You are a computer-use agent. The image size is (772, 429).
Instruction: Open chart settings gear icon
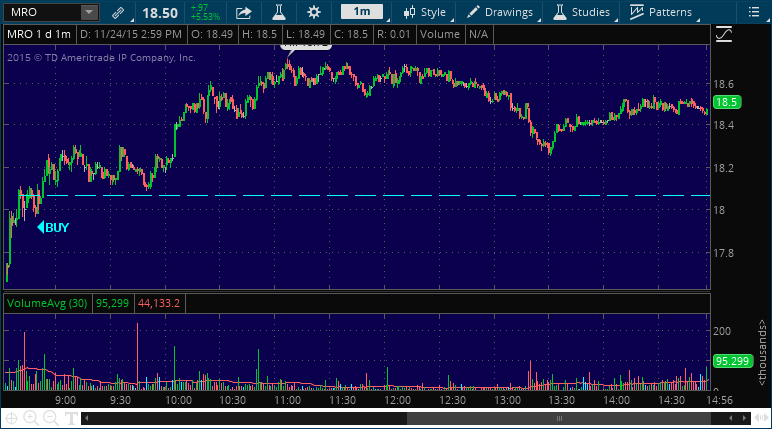click(x=314, y=12)
